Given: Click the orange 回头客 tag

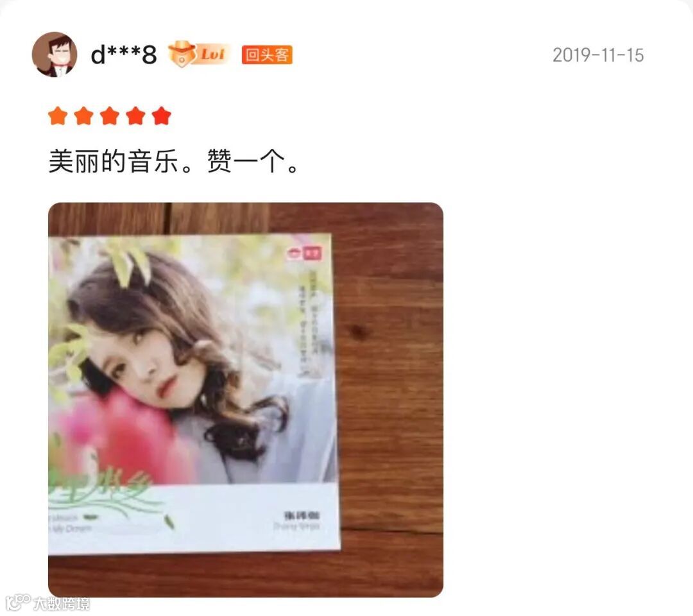Looking at the screenshot, I should click(267, 55).
